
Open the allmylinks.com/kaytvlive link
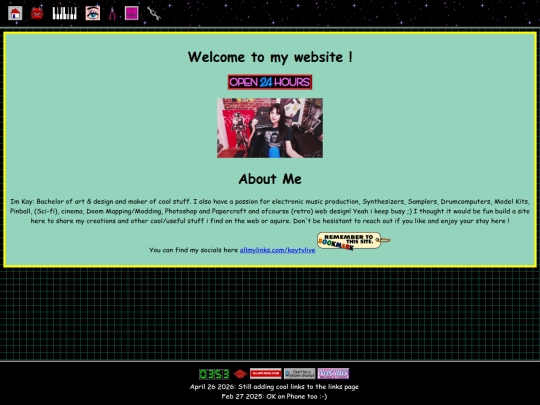[277, 250]
